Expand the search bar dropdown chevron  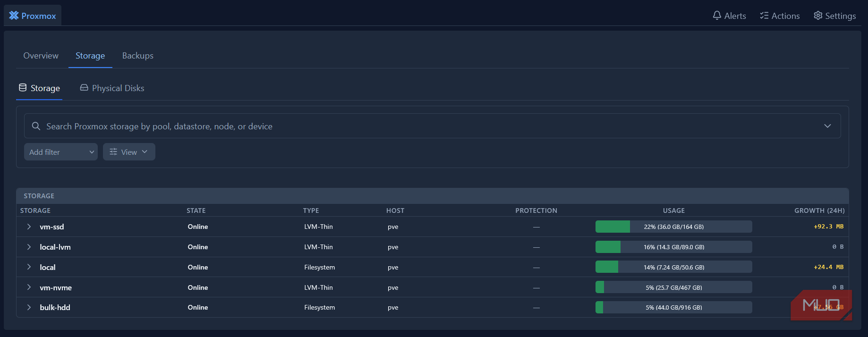827,126
